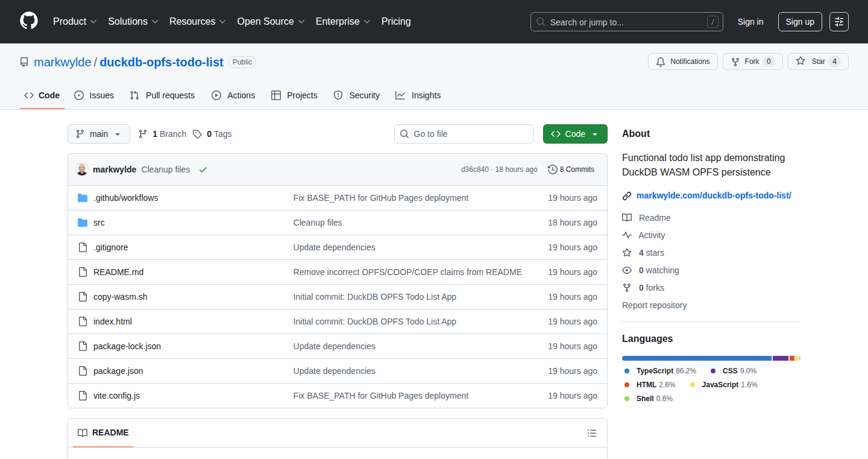Click the file icon for index.html
This screenshot has width=868, height=459.
[x=83, y=321]
